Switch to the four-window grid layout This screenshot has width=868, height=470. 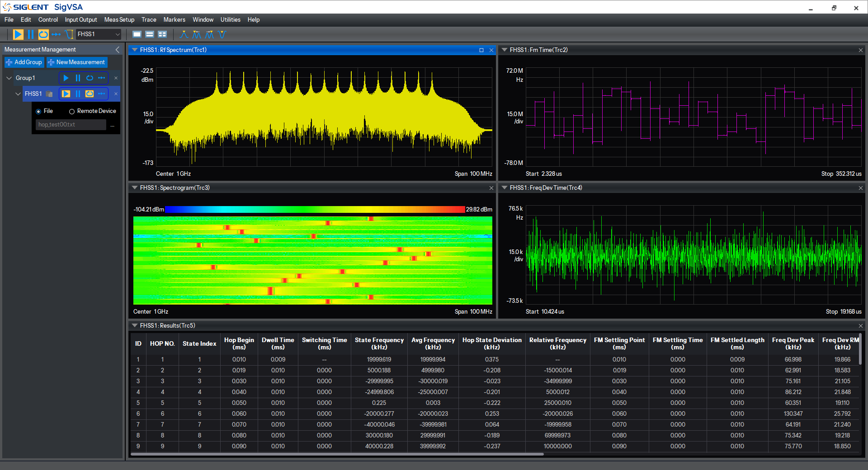coord(162,34)
